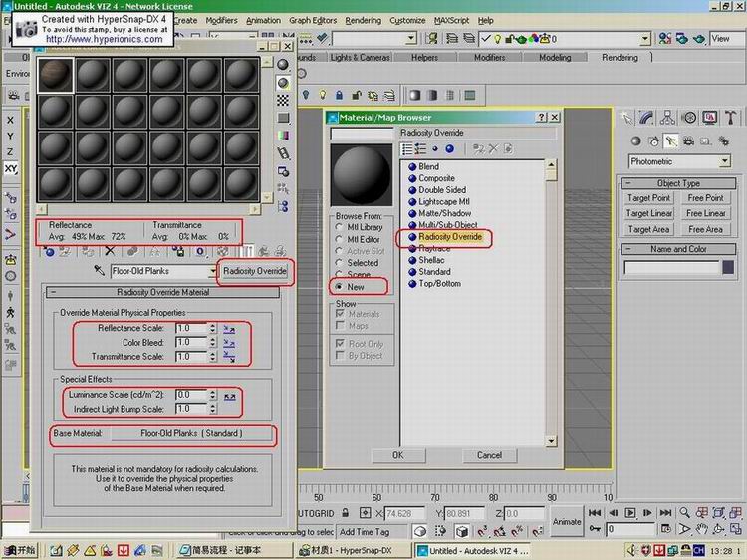Open the 开始 Start button on taskbar
The image size is (747, 560).
(x=20, y=550)
